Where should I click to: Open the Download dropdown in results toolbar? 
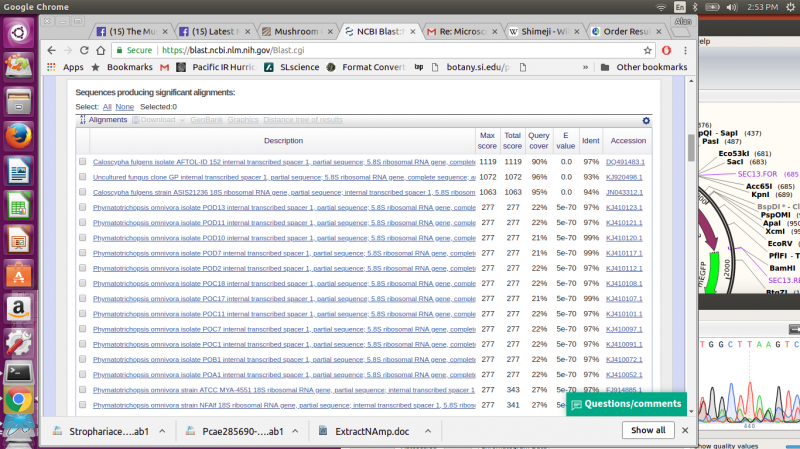[x=158, y=120]
